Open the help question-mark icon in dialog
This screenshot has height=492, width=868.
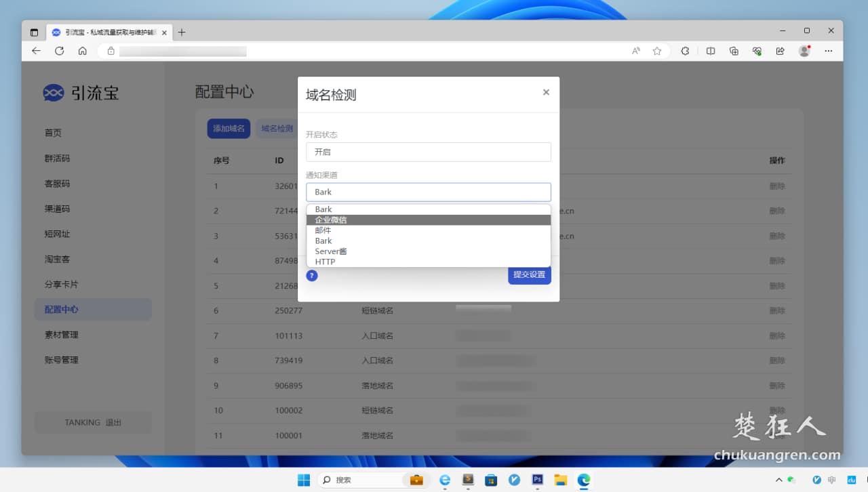311,276
